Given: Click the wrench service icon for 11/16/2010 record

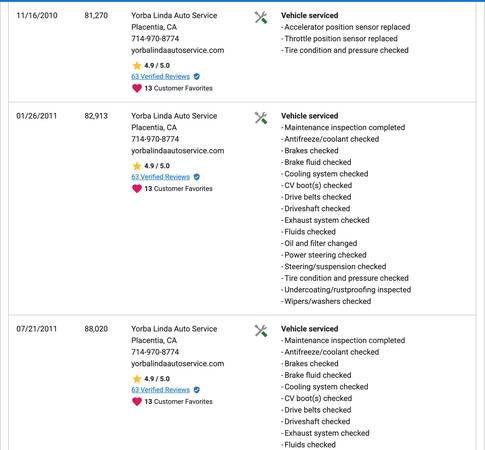Looking at the screenshot, I should (x=261, y=18).
